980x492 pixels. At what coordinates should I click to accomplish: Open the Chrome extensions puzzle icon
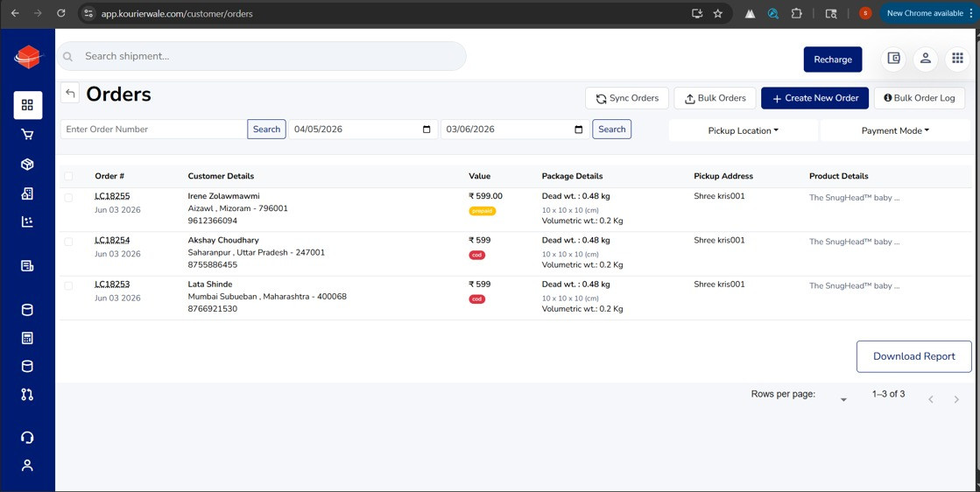(796, 13)
